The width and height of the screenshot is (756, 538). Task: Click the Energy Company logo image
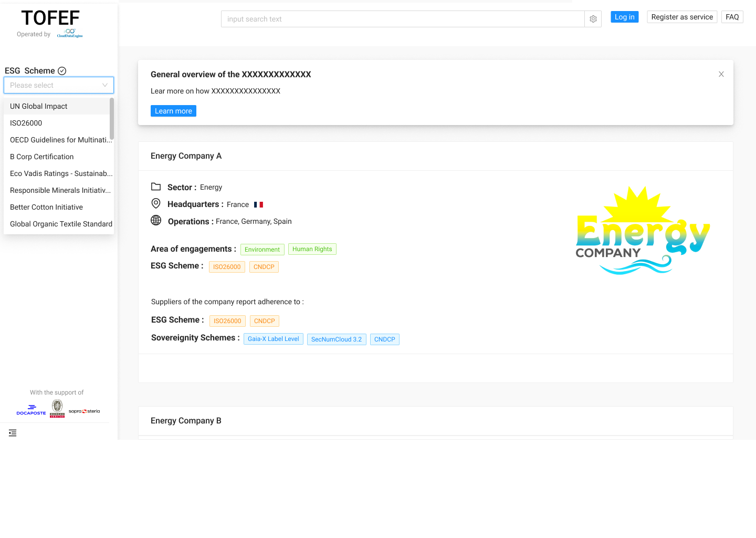(643, 231)
